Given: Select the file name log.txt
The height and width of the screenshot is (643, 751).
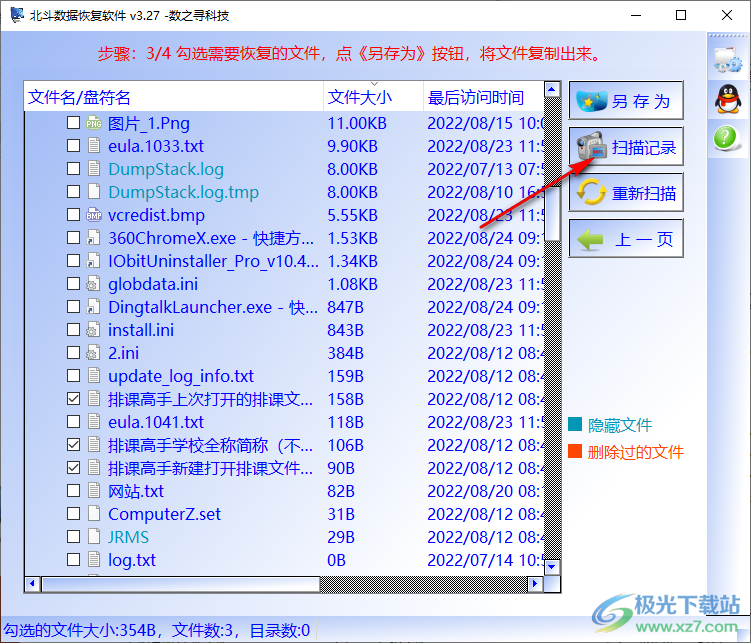Looking at the screenshot, I should tap(132, 560).
